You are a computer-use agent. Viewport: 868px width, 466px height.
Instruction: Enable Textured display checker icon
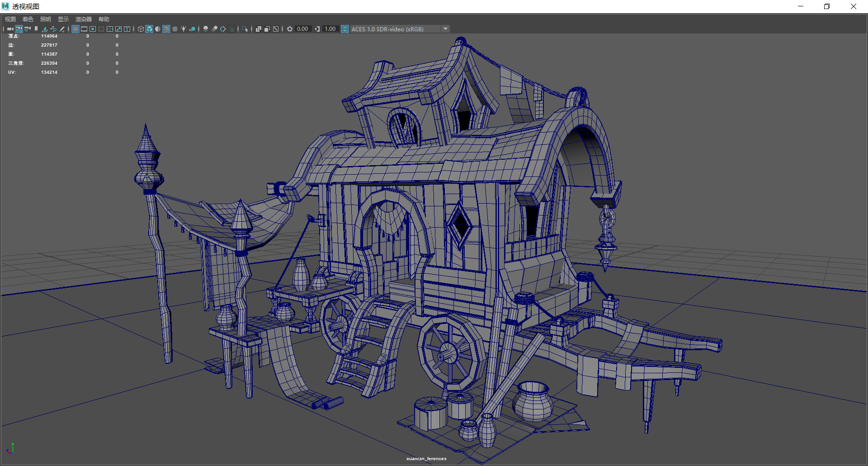point(175,29)
